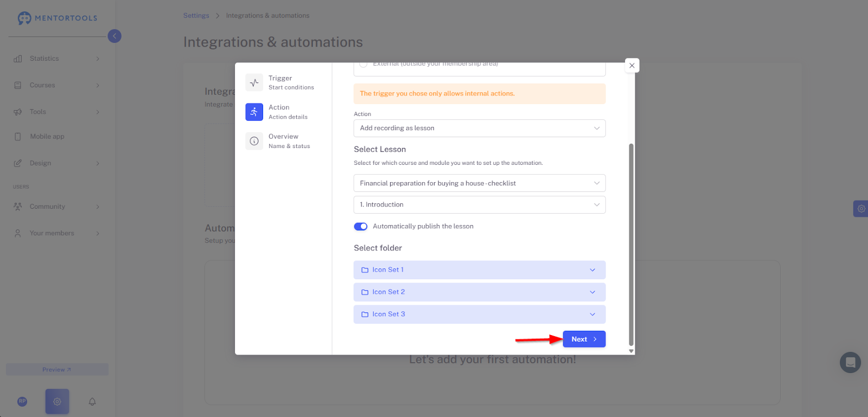Open the module dropdown 1. Introduction
The image size is (868, 417).
(480, 205)
